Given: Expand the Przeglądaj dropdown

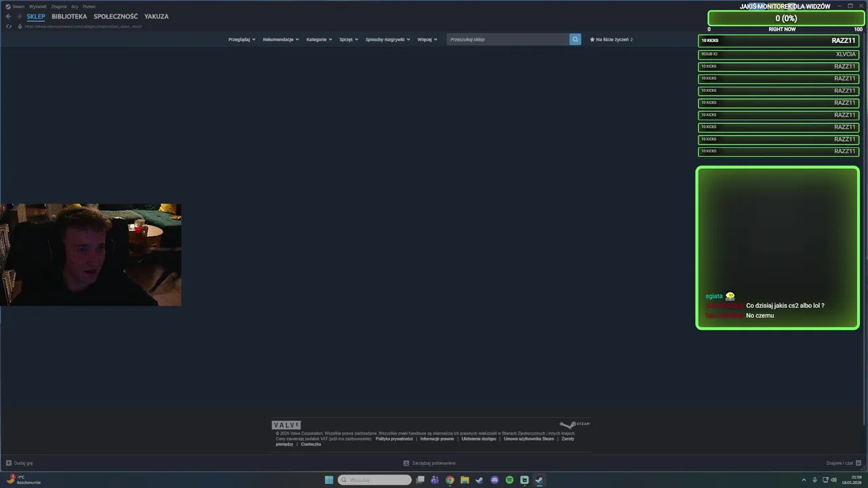Looking at the screenshot, I should pos(241,39).
